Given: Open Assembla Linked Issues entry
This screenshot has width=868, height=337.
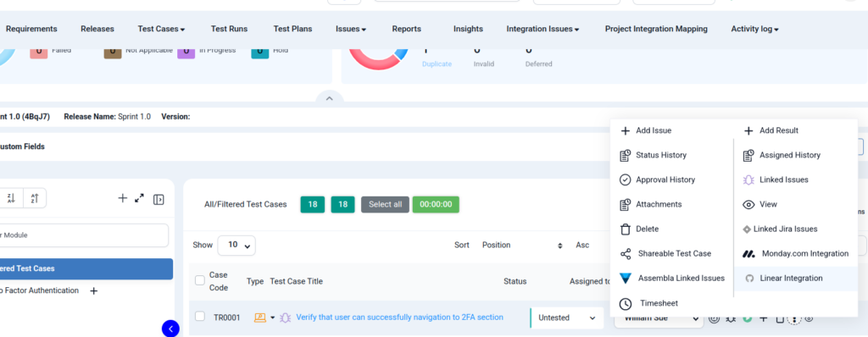Looking at the screenshot, I should pyautogui.click(x=672, y=278).
